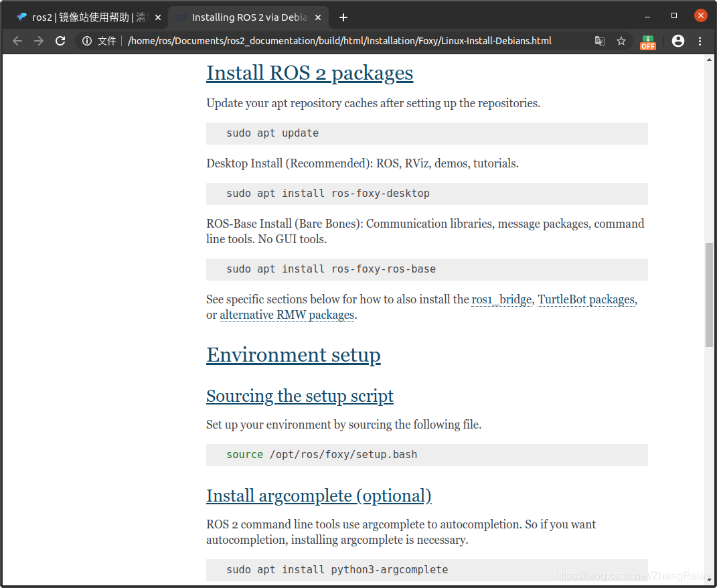Follow the TurtleBot packages link
This screenshot has width=717, height=588.
tap(586, 299)
